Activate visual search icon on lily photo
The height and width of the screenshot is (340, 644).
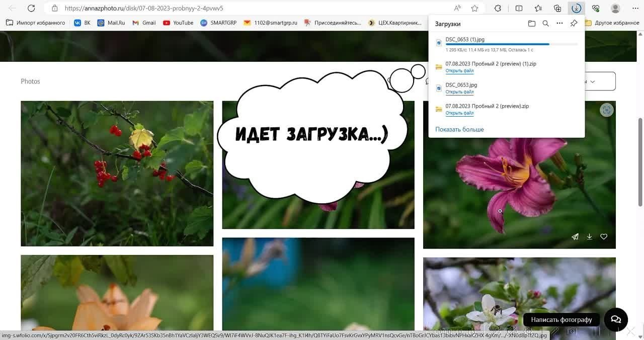(x=606, y=110)
